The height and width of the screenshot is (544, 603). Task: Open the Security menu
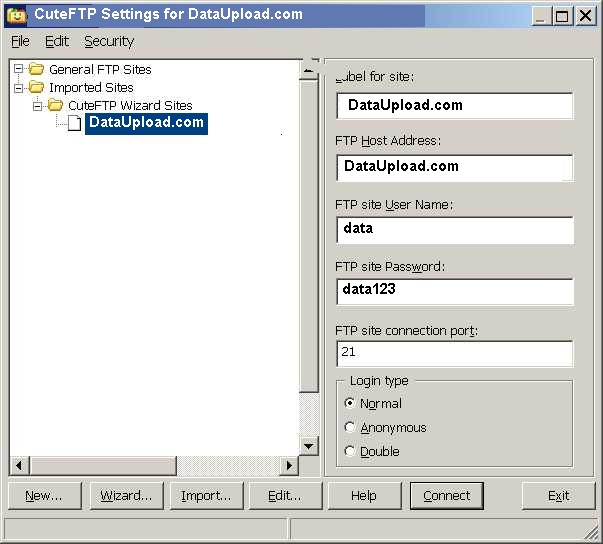109,42
